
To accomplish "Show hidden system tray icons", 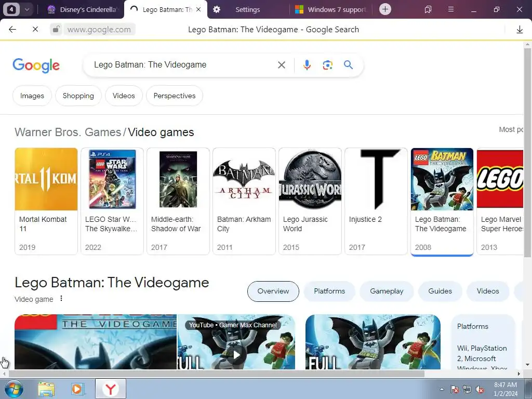I will coord(442,389).
